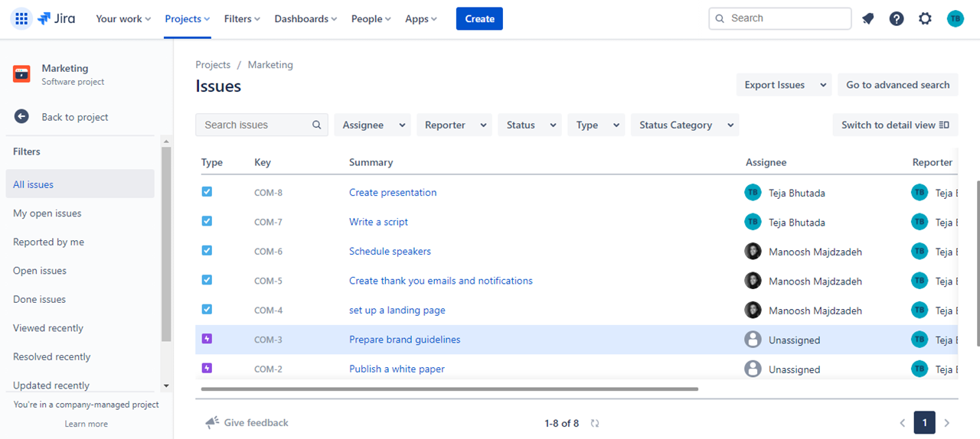Click the unassigned avatar on COM-3
Image resolution: width=980 pixels, height=439 pixels.
pyautogui.click(x=753, y=340)
